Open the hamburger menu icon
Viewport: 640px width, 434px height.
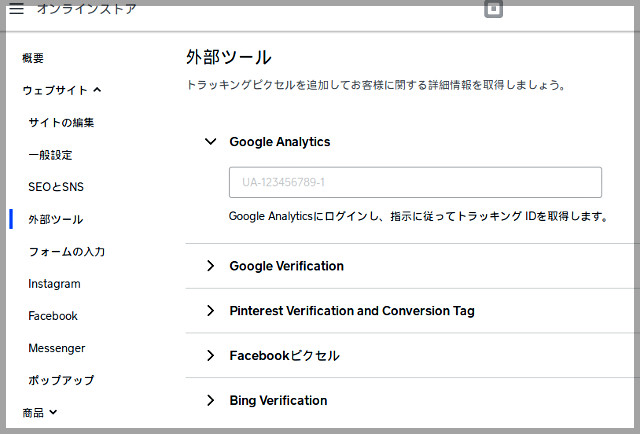click(16, 9)
